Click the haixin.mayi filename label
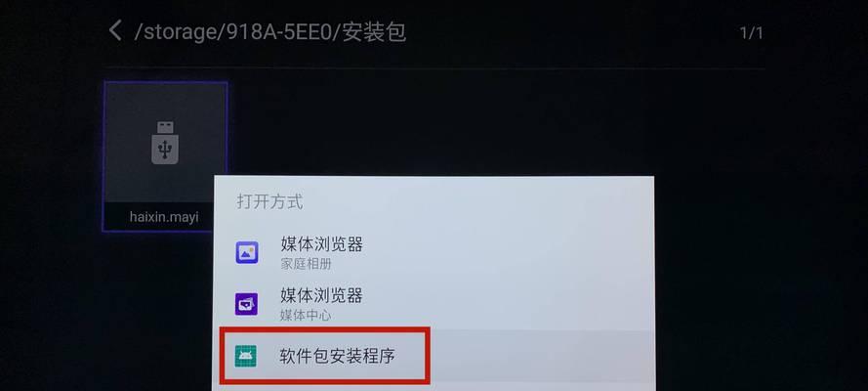 click(164, 217)
